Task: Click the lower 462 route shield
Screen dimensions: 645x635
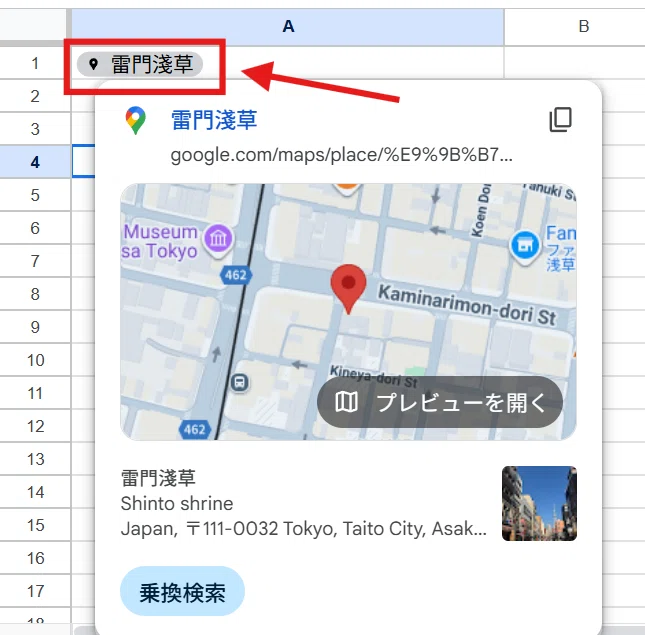Action: tap(195, 429)
